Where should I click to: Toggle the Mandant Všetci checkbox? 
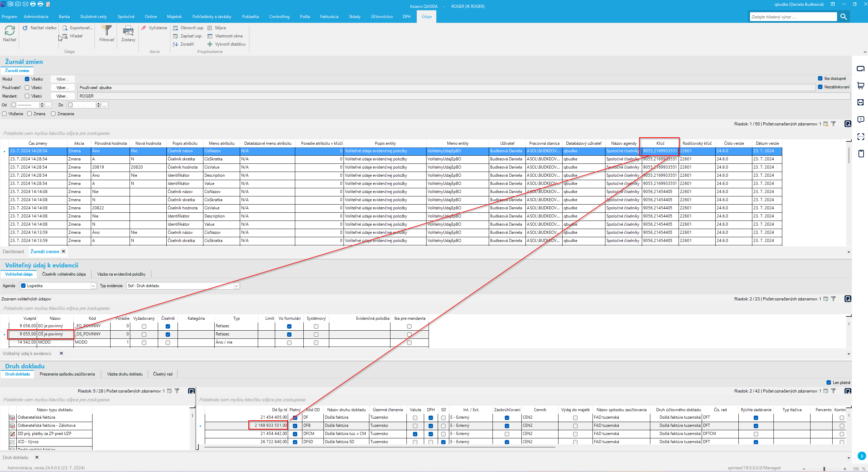pos(27,96)
